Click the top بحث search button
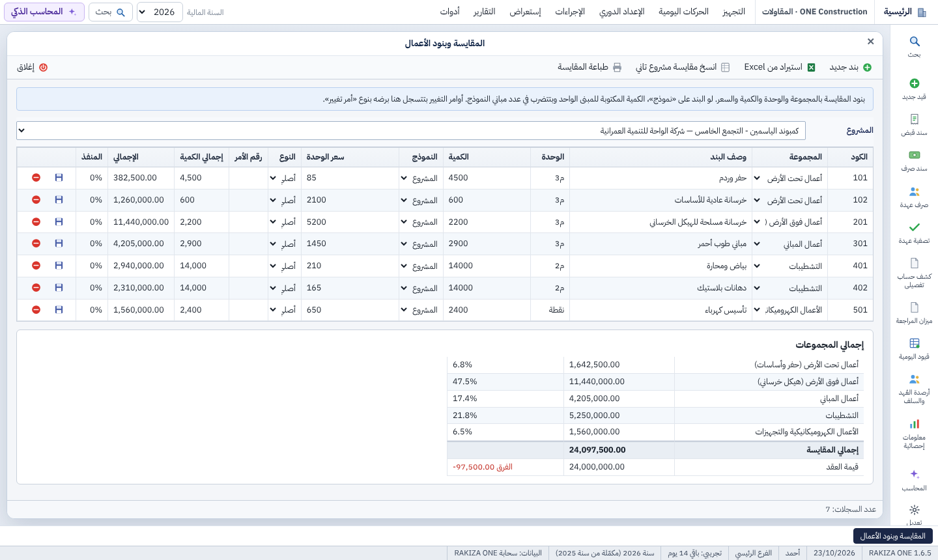 (x=111, y=12)
